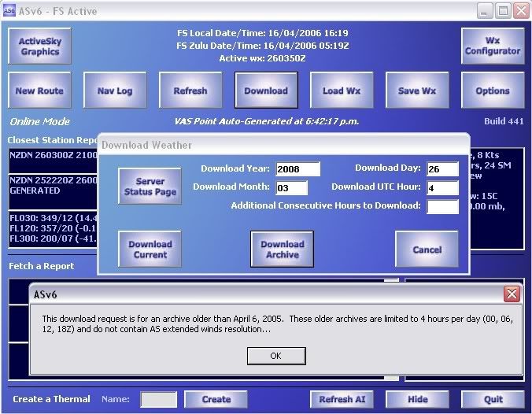Click the Download Day input
The image size is (532, 414).
point(442,169)
